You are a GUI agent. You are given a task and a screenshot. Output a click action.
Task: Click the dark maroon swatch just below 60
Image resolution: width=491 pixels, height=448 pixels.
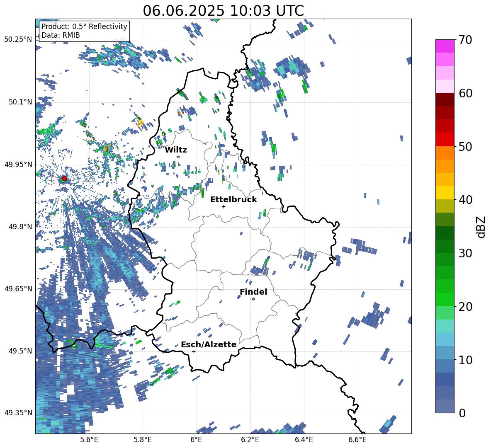445,99
